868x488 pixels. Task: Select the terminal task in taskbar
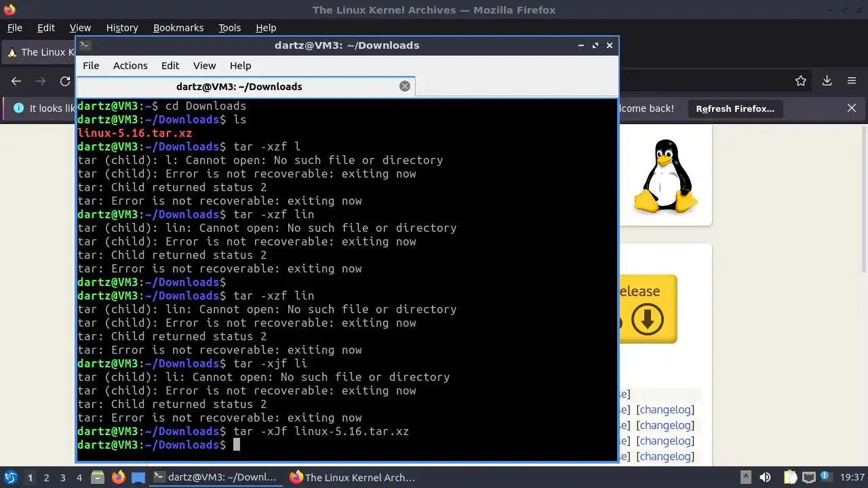[216, 477]
